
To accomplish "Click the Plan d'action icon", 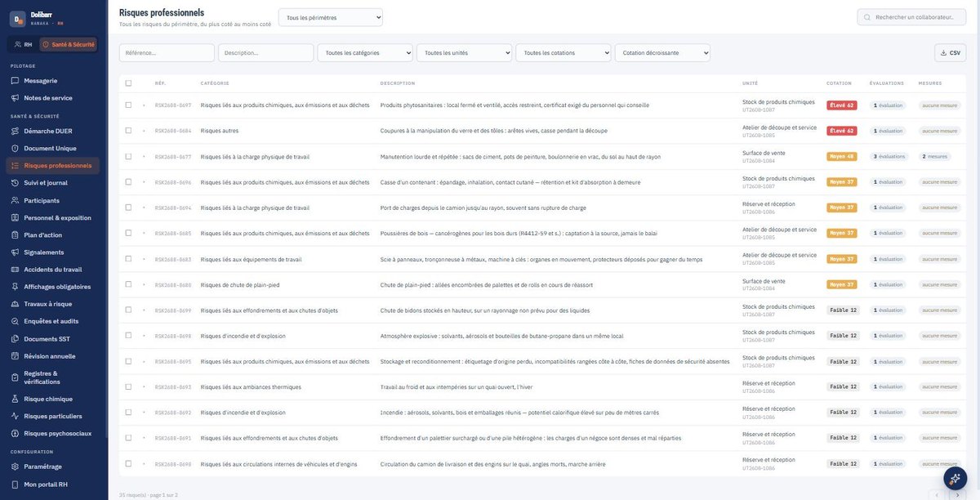I will (15, 234).
